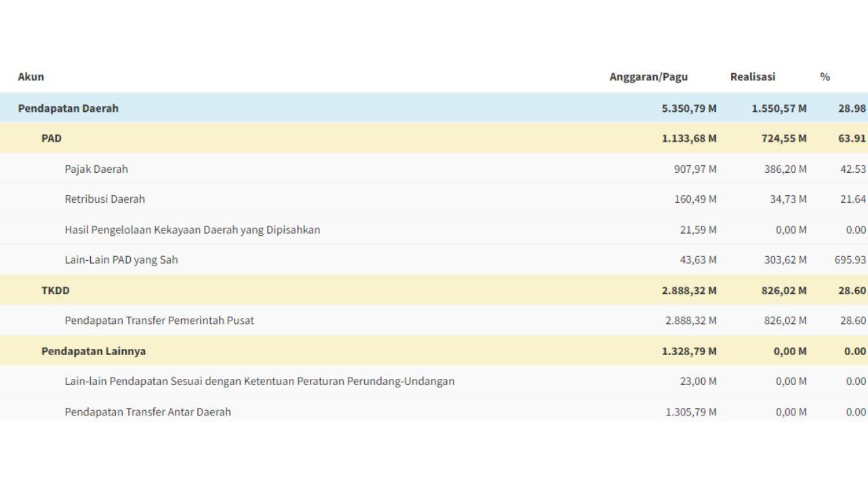This screenshot has width=868, height=488.
Task: Click the Realisasi column header
Action: [x=752, y=77]
